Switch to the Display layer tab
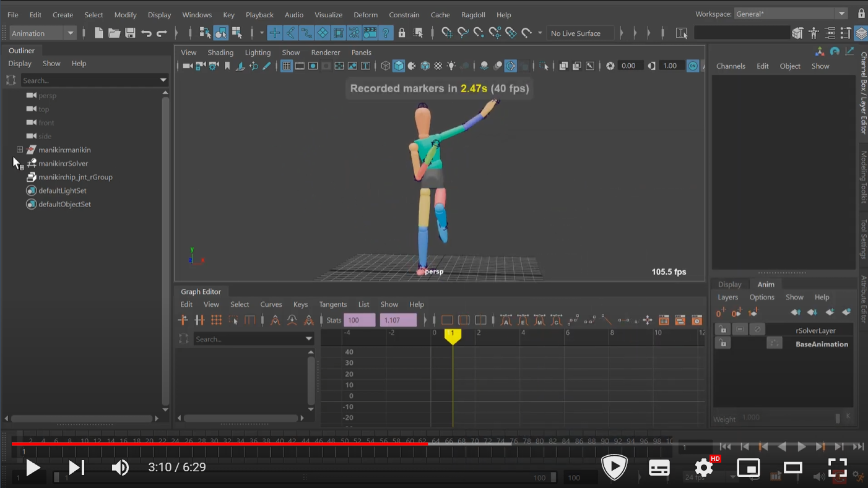 (x=729, y=285)
